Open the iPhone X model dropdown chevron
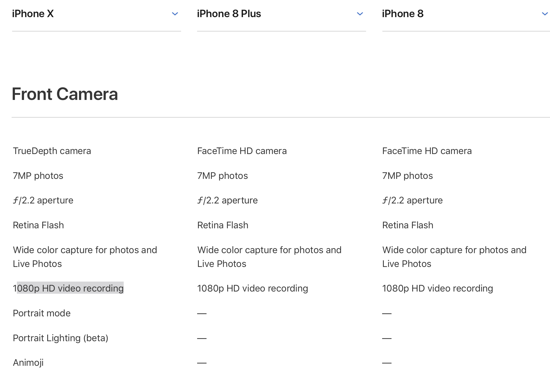Screen dimensions: 550x392 175,14
